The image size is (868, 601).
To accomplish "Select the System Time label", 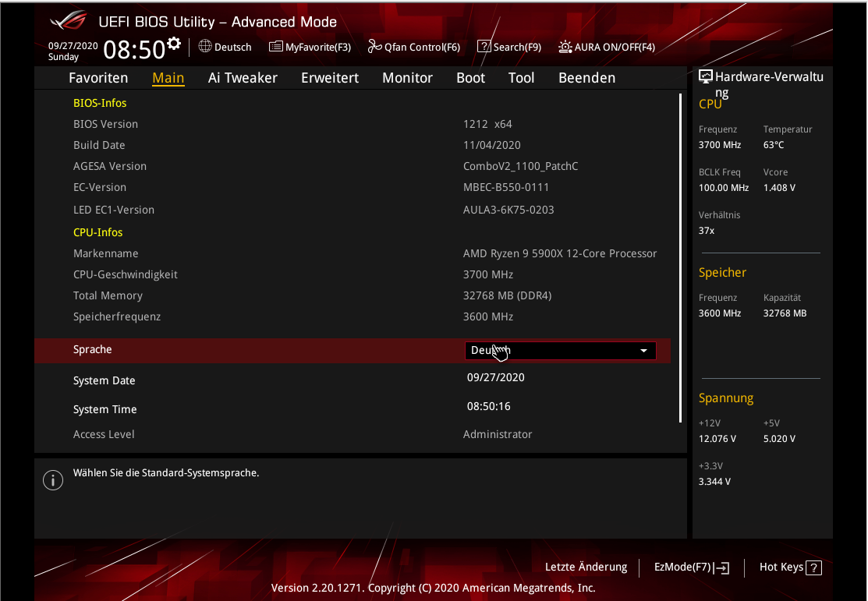I will pyautogui.click(x=105, y=409).
